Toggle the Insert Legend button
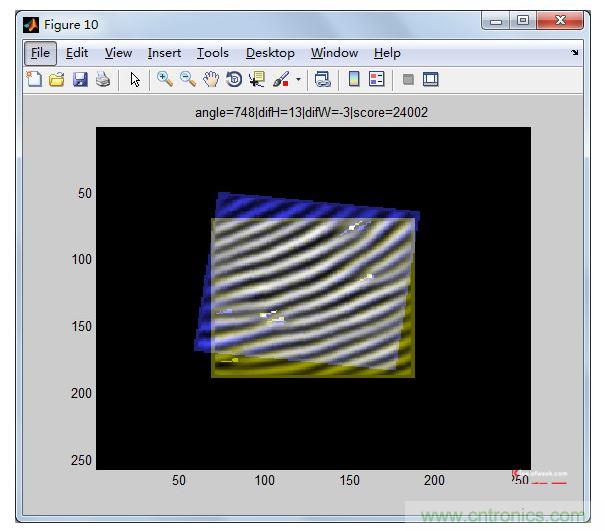Screen dimensions: 605x531 click(377, 80)
